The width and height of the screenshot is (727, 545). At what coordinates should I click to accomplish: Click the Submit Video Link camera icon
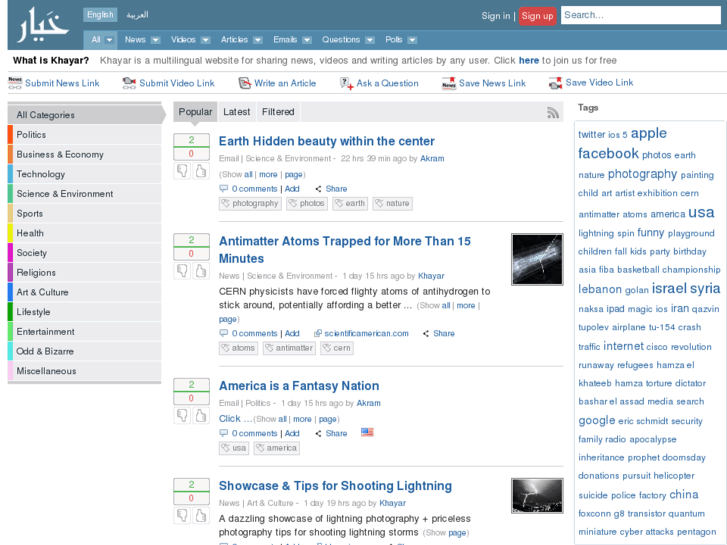(129, 83)
